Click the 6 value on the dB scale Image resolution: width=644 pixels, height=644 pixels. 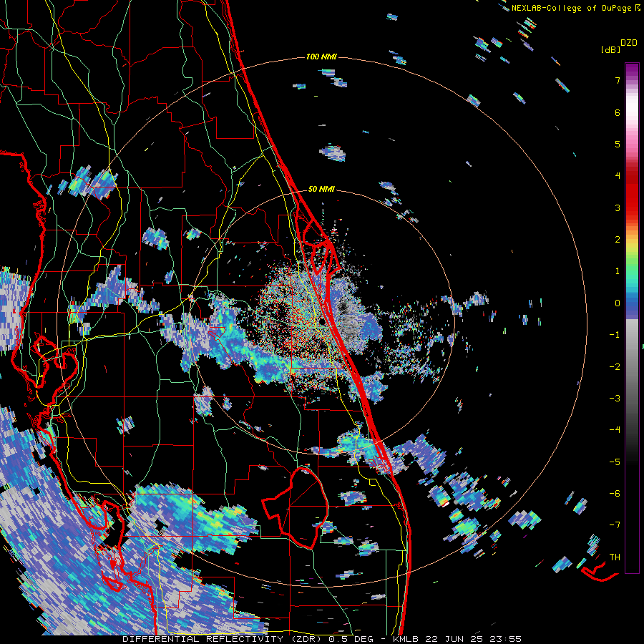coord(618,112)
